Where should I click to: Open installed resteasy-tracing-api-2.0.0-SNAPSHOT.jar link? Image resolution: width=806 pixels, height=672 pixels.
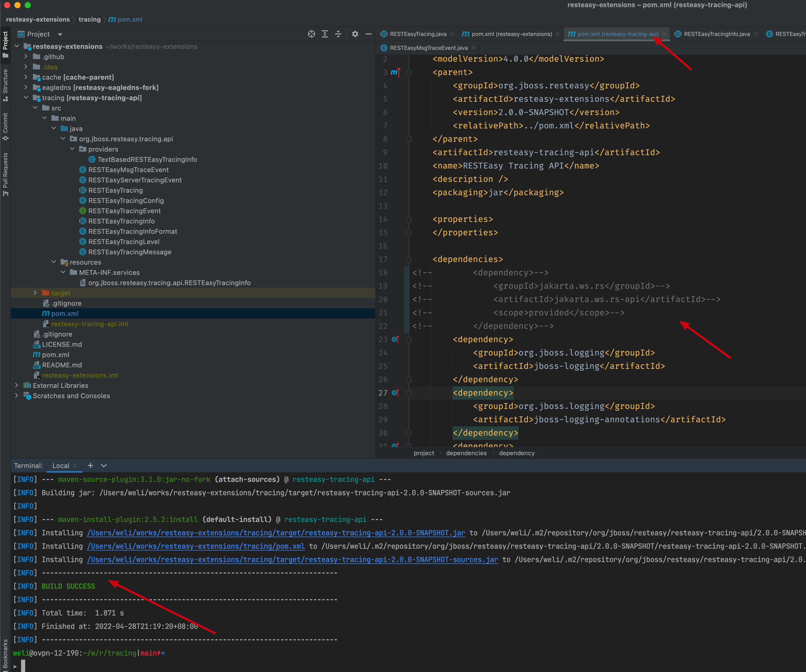pyautogui.click(x=276, y=533)
